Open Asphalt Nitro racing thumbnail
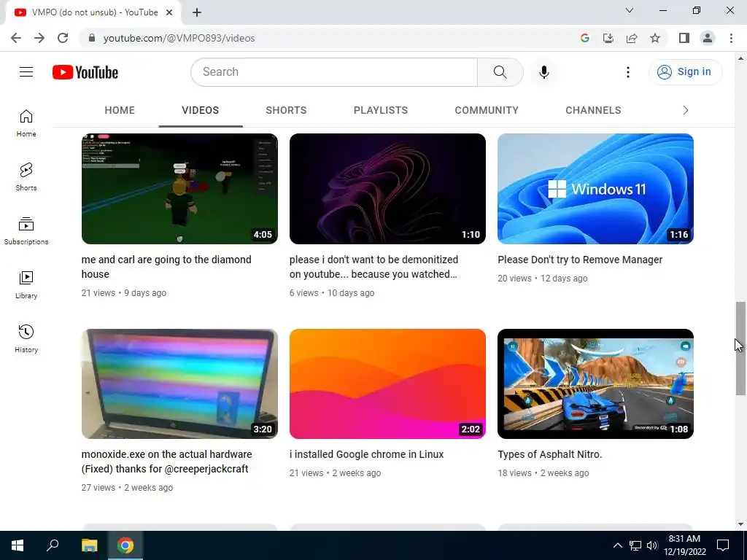The width and height of the screenshot is (747, 560). coord(595,384)
